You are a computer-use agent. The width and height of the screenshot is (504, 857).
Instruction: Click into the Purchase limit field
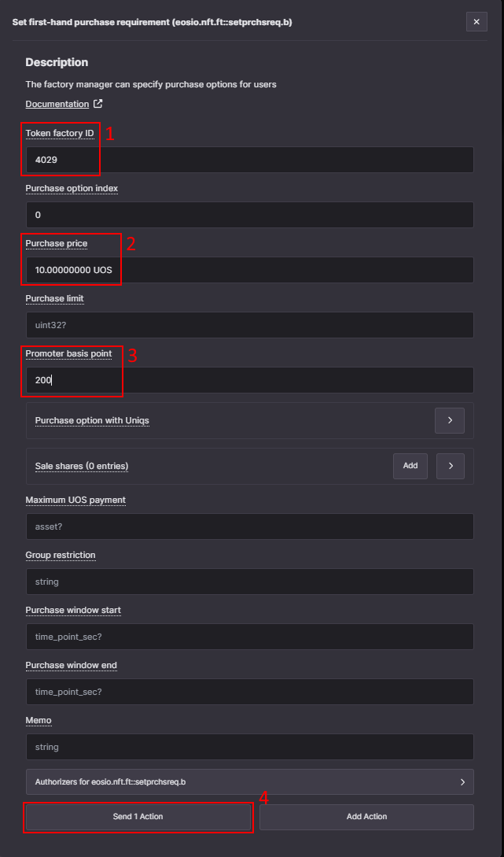click(249, 325)
